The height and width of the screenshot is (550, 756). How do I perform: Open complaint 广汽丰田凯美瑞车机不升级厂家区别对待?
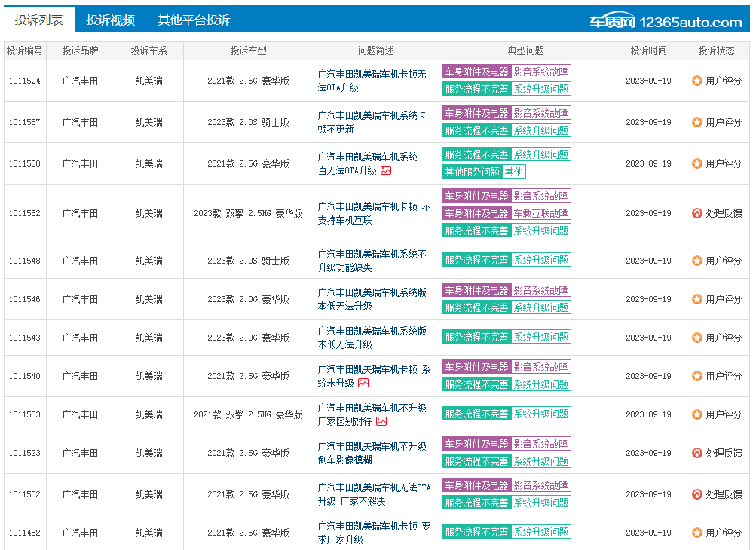(372, 414)
